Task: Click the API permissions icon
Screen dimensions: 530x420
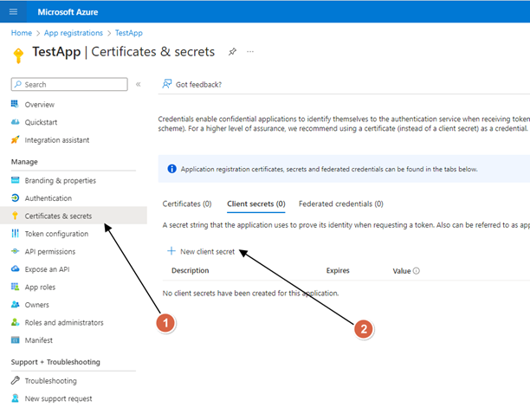Action: click(x=15, y=251)
